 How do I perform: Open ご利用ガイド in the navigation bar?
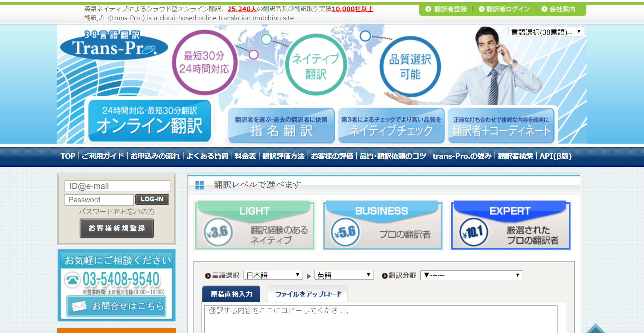[x=103, y=156]
